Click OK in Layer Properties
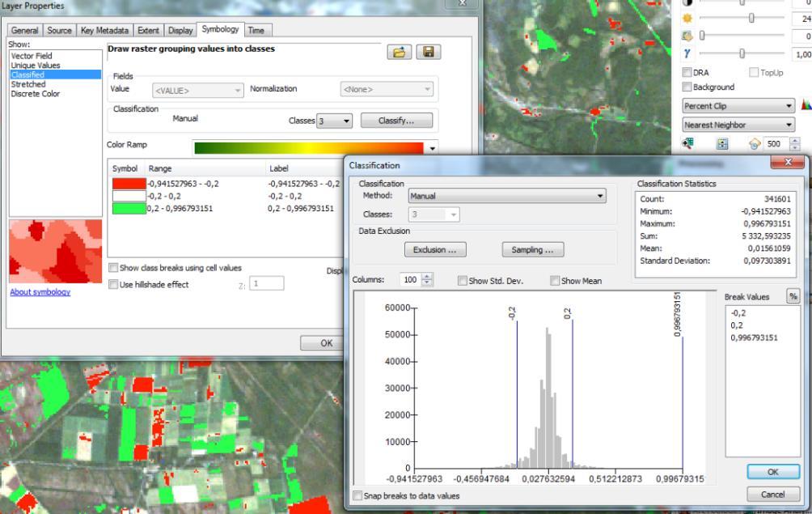This screenshot has height=514, width=812. point(326,343)
